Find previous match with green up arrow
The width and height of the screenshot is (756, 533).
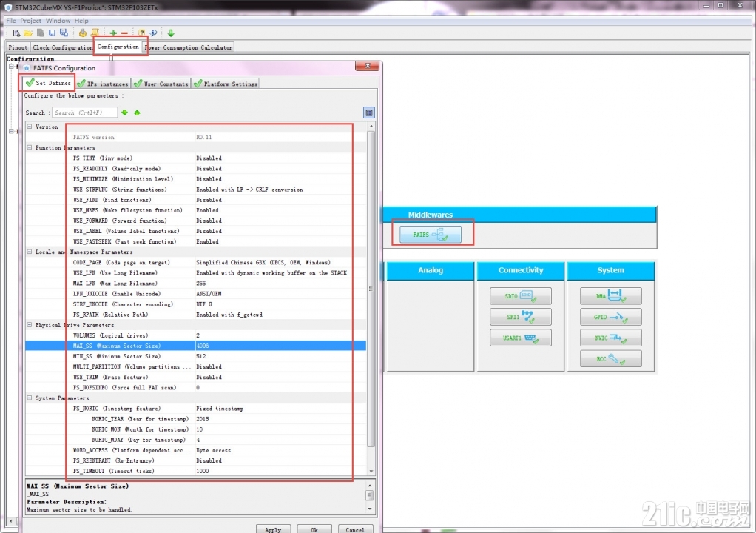tap(137, 113)
